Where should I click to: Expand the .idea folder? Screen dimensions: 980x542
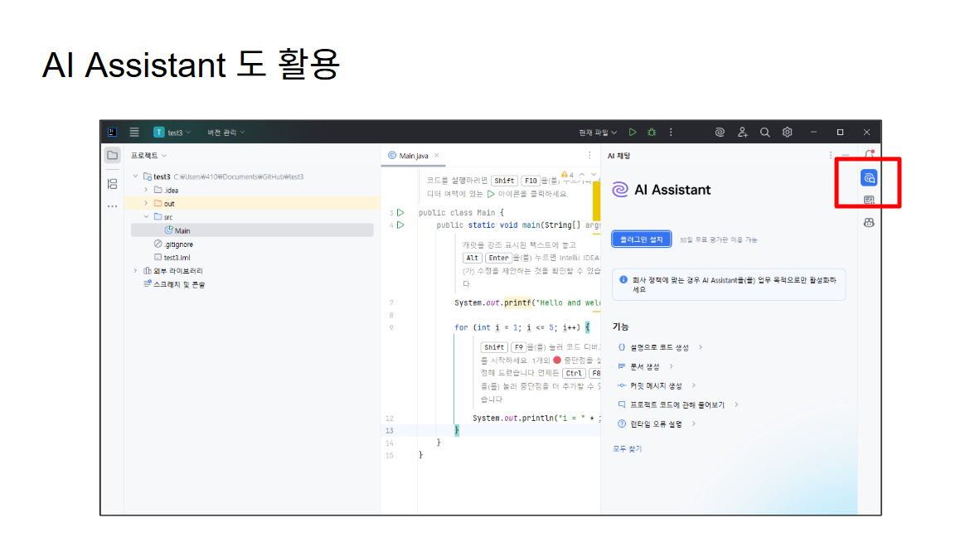[x=146, y=190]
